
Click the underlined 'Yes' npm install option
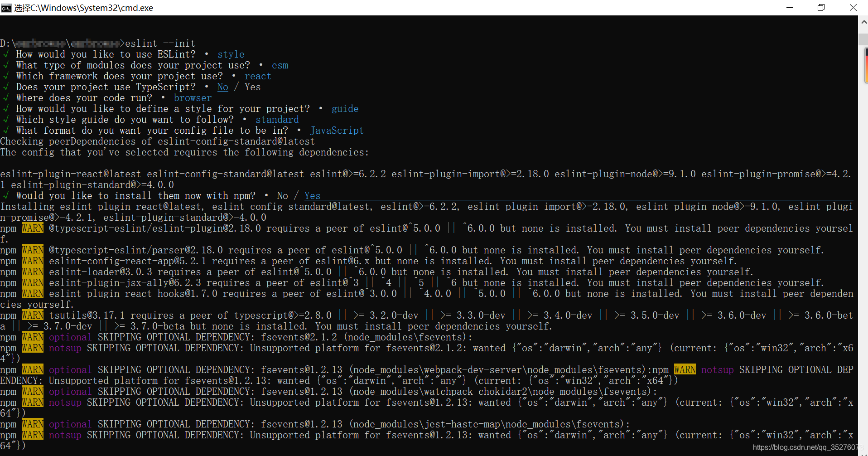tap(313, 196)
